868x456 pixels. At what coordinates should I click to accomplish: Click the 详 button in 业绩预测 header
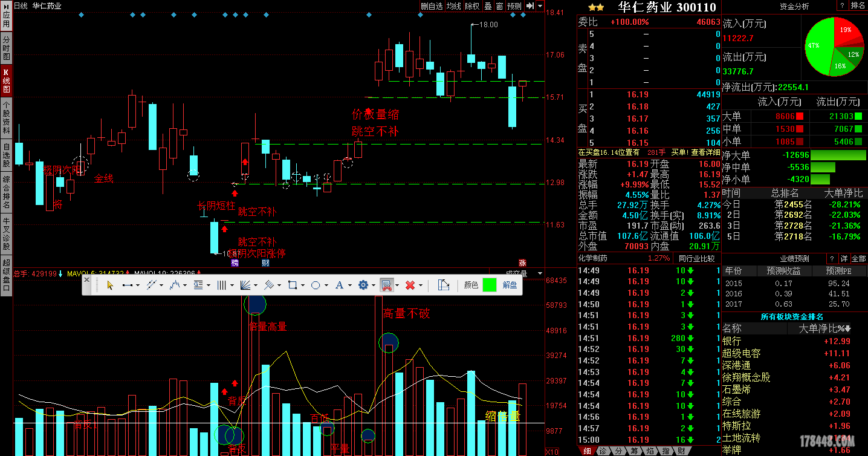pyautogui.click(x=844, y=258)
